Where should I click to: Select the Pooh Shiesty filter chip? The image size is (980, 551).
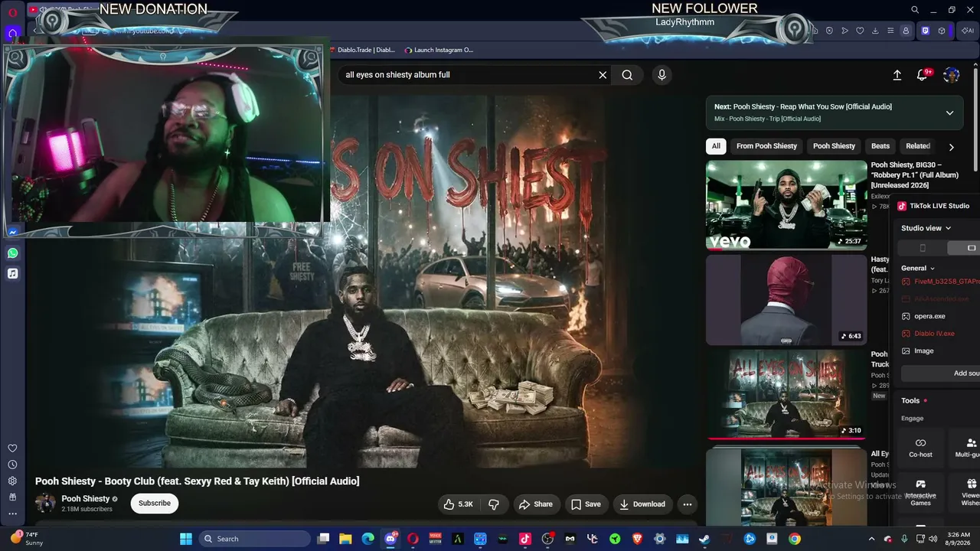pos(834,146)
